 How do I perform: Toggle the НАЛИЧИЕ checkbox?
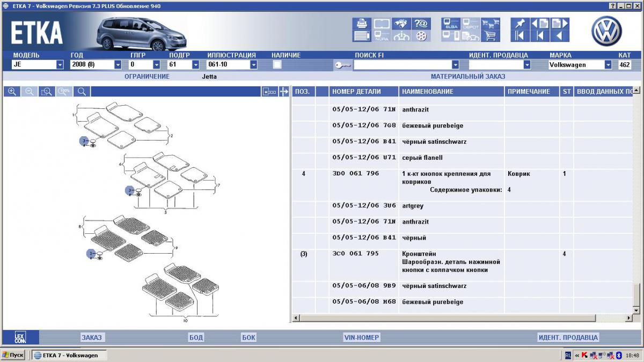click(x=277, y=65)
